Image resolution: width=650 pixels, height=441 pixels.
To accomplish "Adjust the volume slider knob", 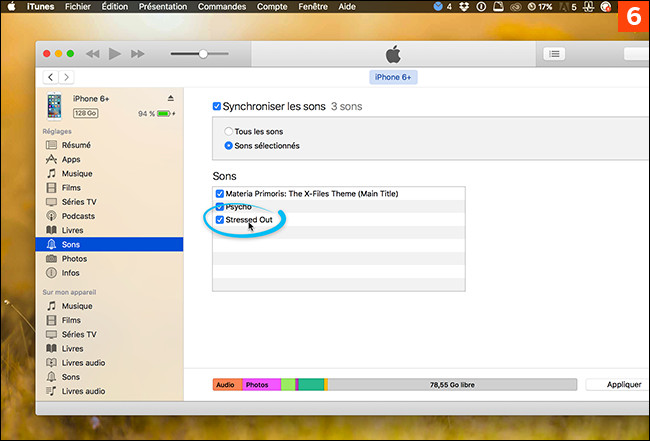I will click(x=203, y=53).
